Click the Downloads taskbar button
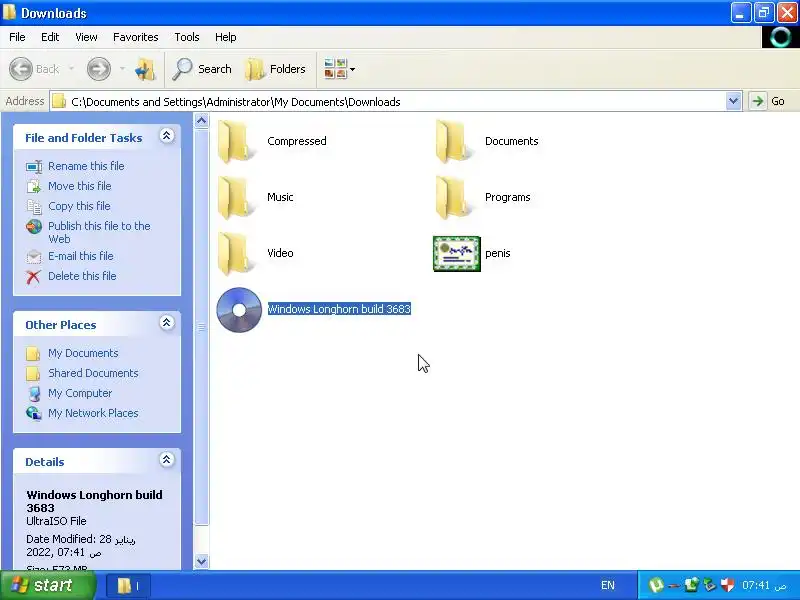 coord(129,586)
